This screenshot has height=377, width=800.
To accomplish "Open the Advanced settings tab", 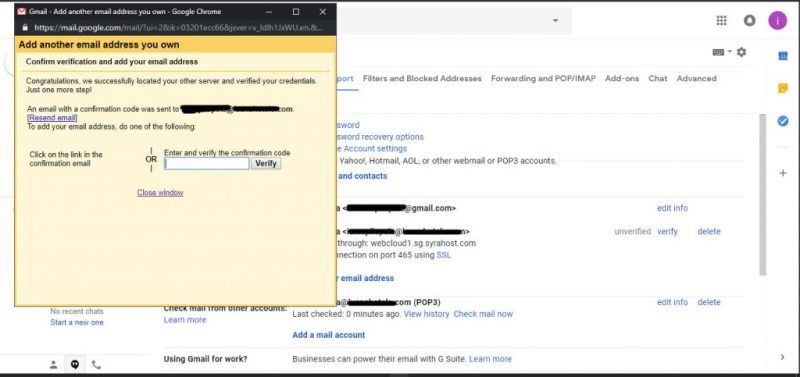I will pyautogui.click(x=696, y=79).
